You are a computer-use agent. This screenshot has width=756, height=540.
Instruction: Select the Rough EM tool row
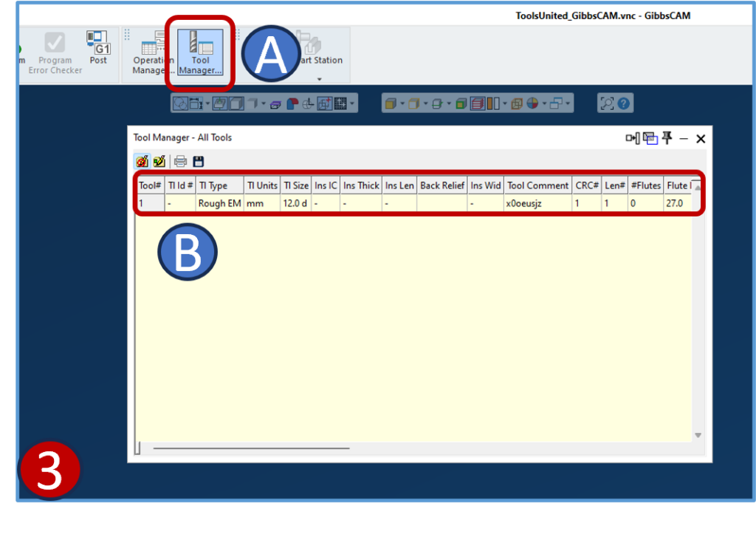219,203
